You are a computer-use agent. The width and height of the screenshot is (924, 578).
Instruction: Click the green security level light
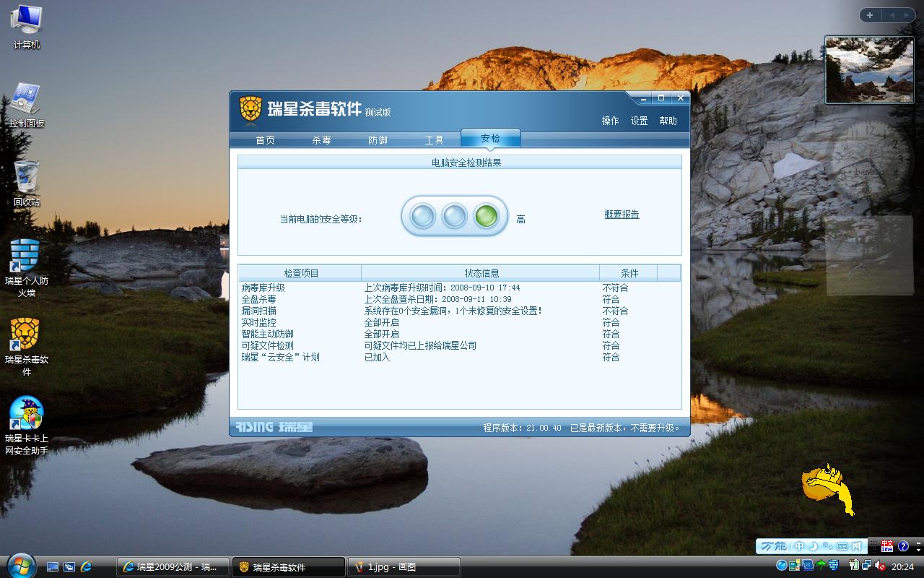486,215
